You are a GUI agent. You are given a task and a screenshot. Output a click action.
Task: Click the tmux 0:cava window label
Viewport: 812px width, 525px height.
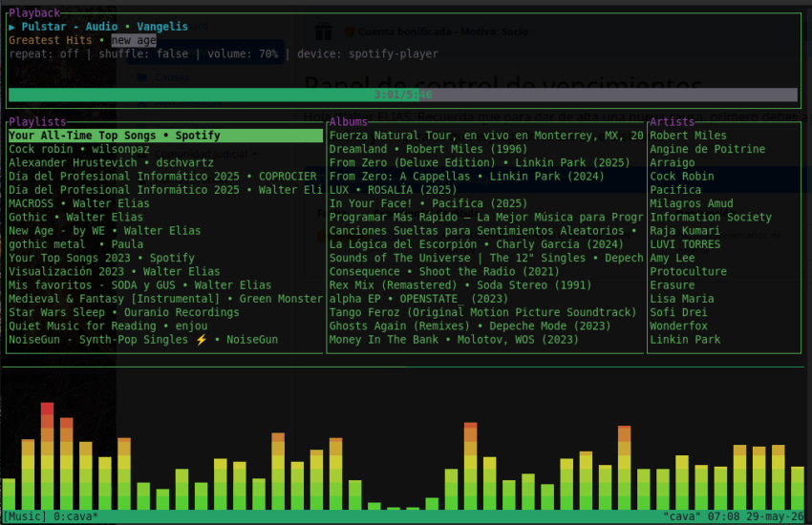pos(75,516)
